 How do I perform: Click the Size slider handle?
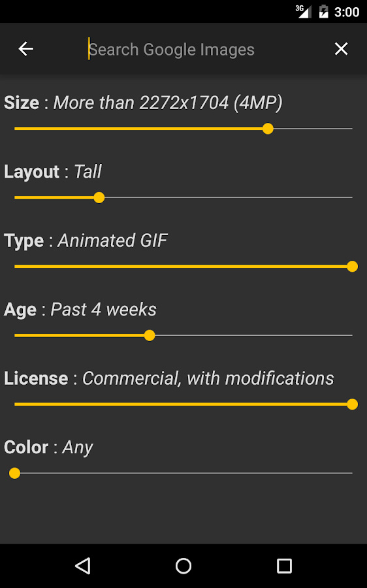click(x=268, y=129)
